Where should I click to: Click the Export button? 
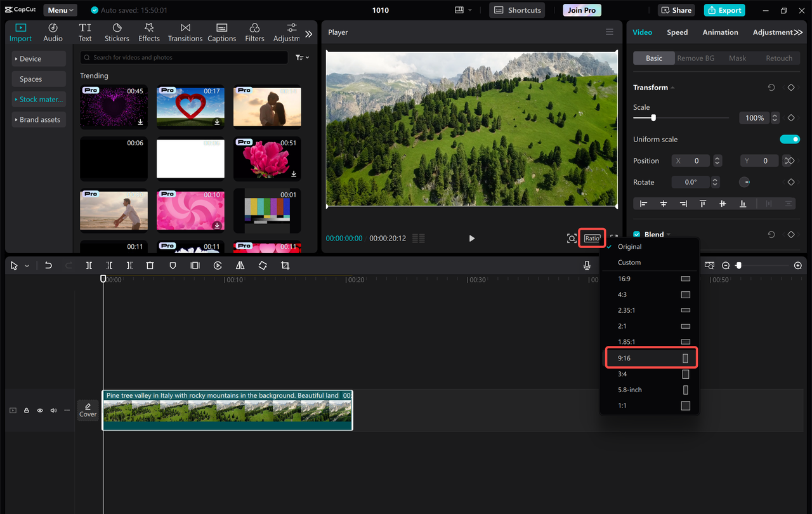(724, 10)
